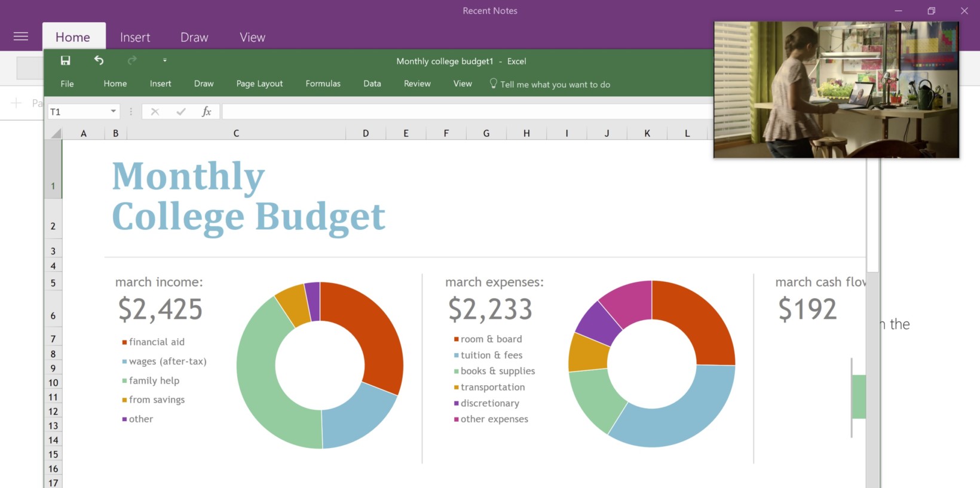Click the tuition & fees legend entry
The image size is (980, 488).
tap(488, 355)
